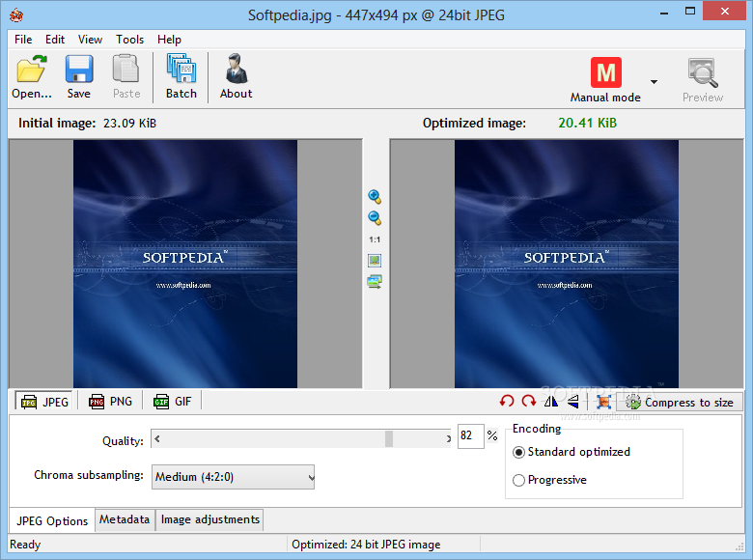The width and height of the screenshot is (753, 560).
Task: Switch to the Image adjustments tab
Action: point(209,519)
